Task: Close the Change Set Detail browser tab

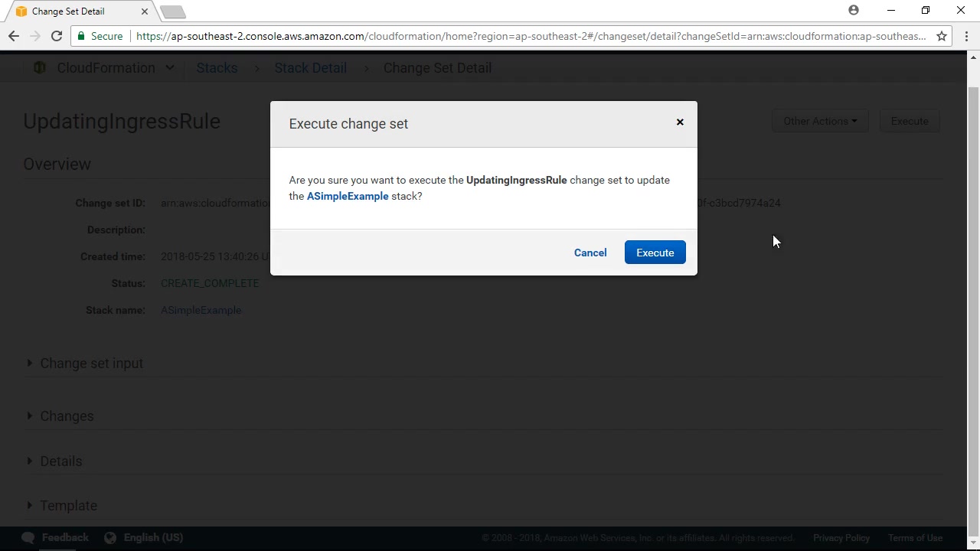Action: (x=144, y=11)
